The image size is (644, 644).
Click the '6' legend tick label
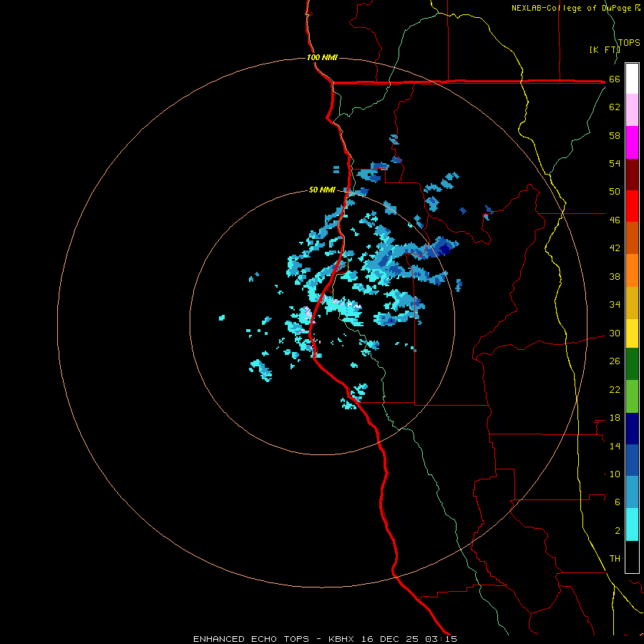(x=618, y=502)
